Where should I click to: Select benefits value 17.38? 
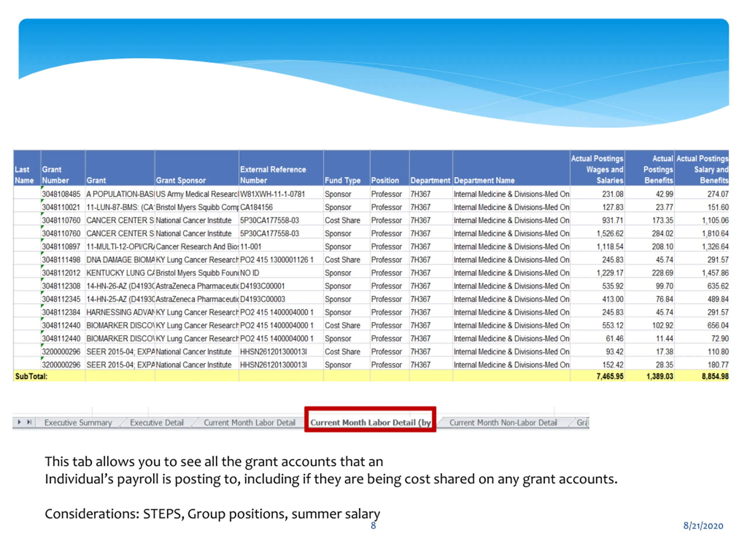click(x=665, y=352)
